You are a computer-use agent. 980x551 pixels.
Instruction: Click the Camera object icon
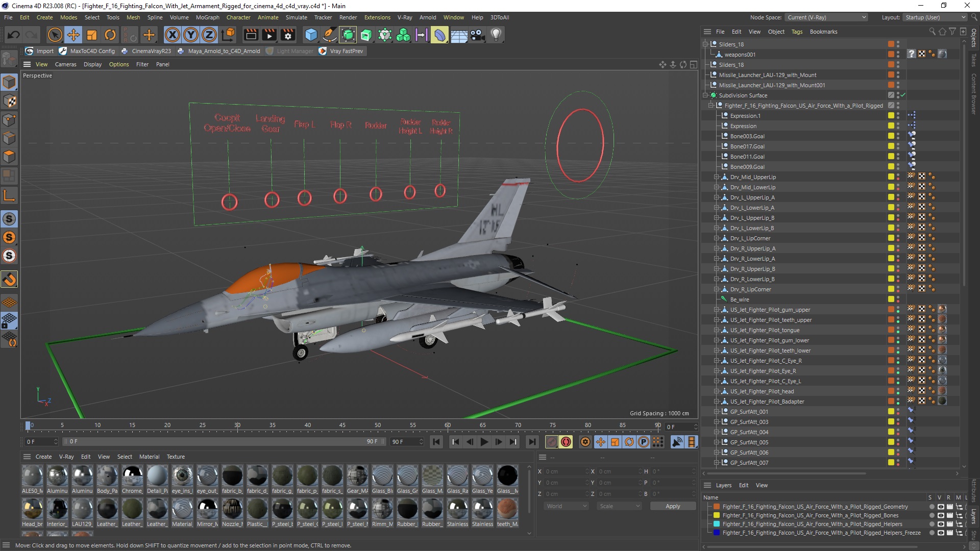point(477,35)
